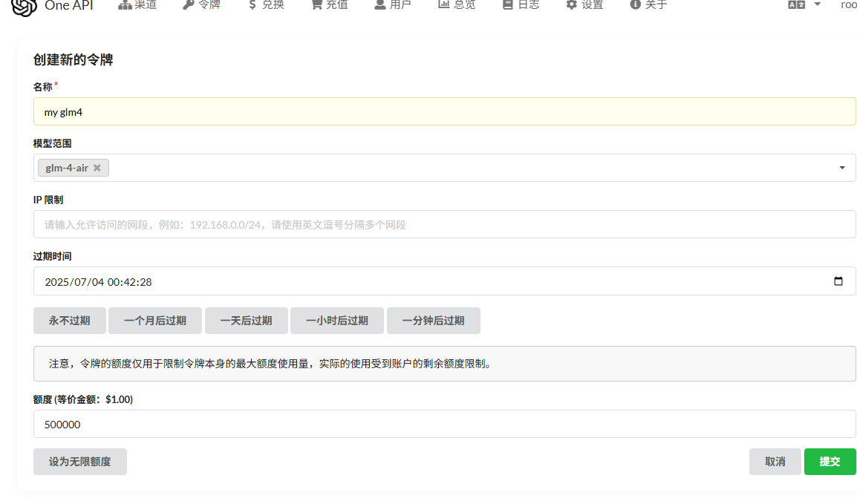Open the user menu at top right
Image resolution: width=857 pixels, height=504 pixels.
[x=848, y=5]
